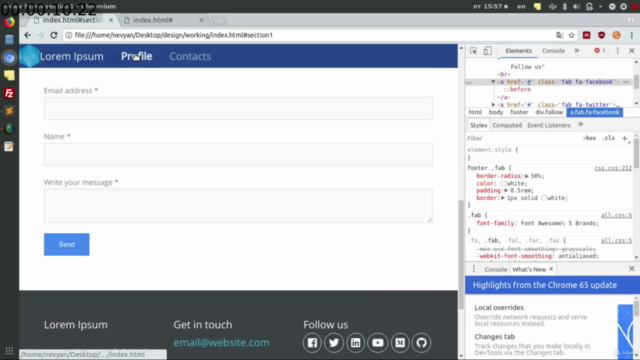Click the red M extension icon
The image size is (640, 360).
click(587, 35)
